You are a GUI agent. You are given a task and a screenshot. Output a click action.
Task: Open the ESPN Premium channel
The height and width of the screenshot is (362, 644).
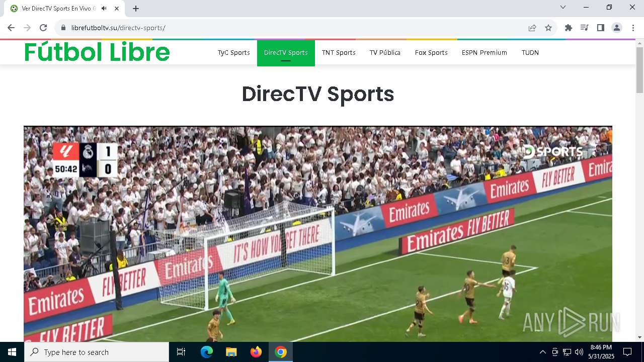(485, 52)
